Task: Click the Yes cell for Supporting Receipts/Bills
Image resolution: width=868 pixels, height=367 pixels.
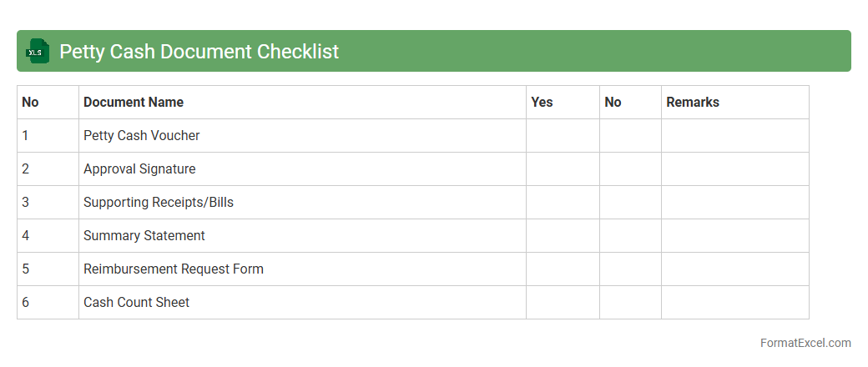Action: [x=563, y=202]
